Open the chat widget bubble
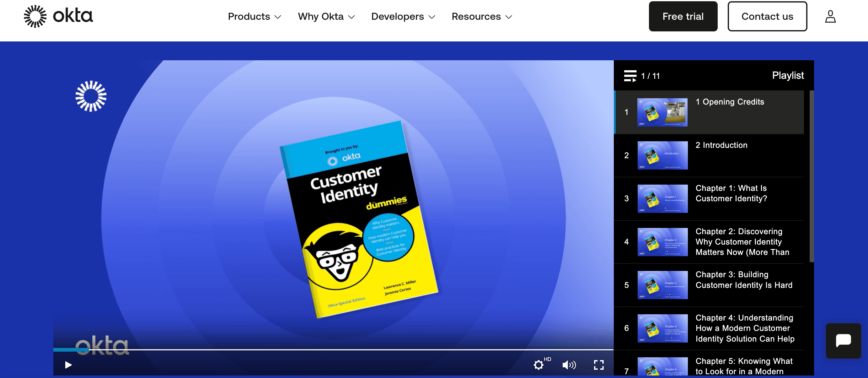This screenshot has width=868, height=378. coord(843,341)
